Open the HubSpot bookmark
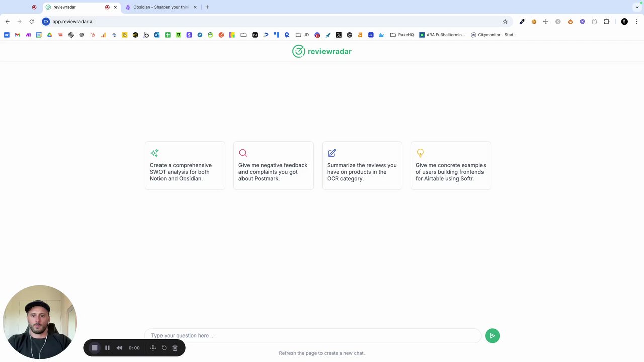This screenshot has height=362, width=644. tap(93, 35)
